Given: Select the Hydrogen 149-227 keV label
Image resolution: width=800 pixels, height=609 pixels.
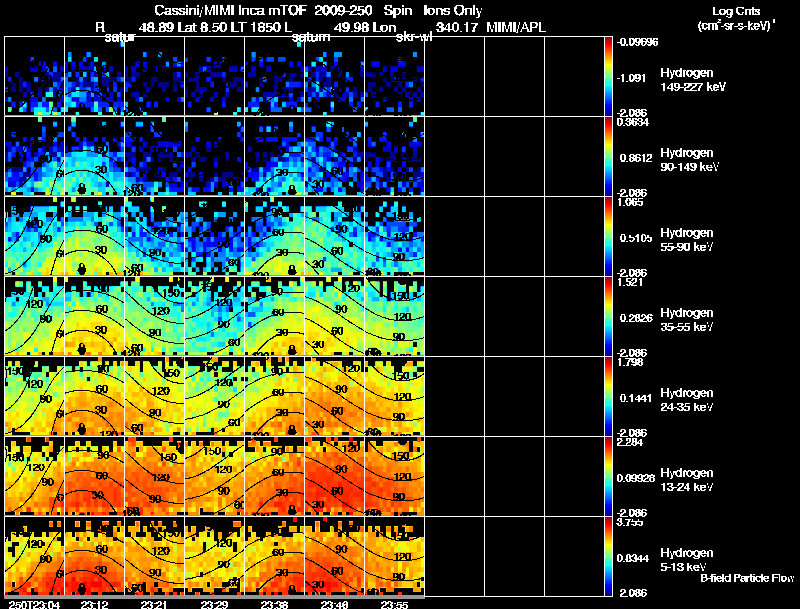Looking at the screenshot, I should 692,80.
